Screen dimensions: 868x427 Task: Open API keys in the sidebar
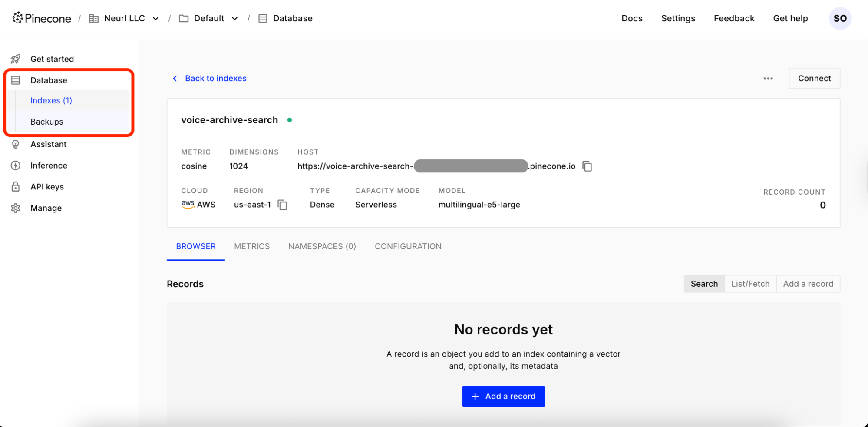[x=47, y=187]
